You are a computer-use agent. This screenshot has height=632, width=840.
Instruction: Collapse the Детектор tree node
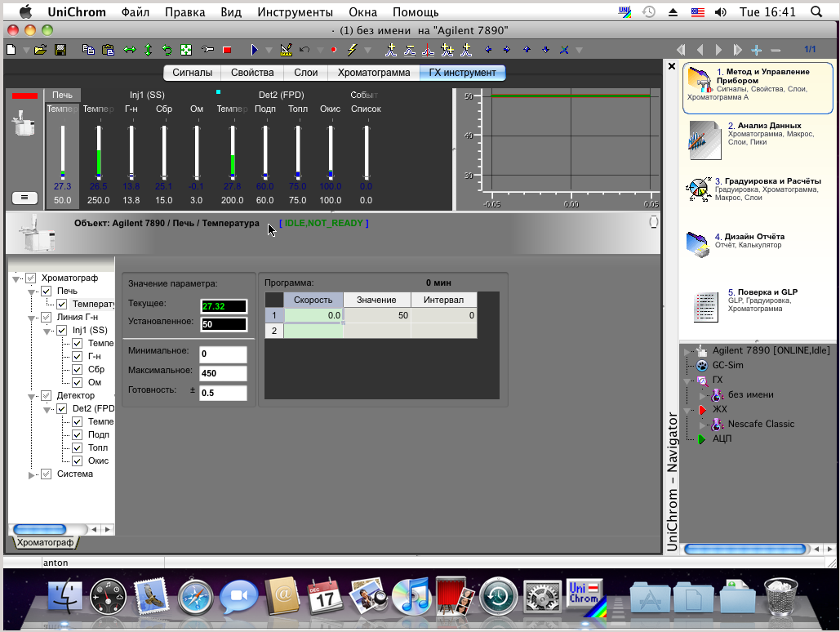click(x=32, y=397)
